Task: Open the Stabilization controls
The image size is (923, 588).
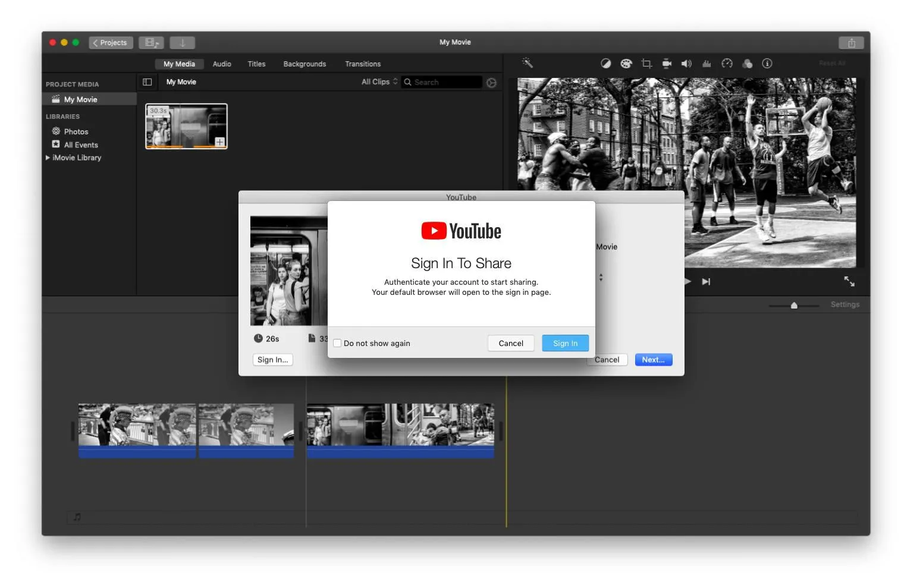Action: click(x=667, y=64)
